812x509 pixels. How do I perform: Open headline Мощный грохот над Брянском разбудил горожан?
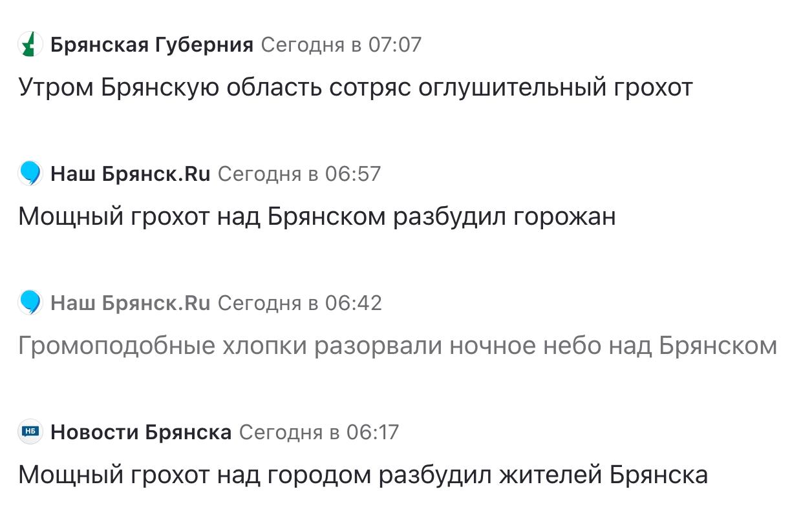pyautogui.click(x=317, y=216)
